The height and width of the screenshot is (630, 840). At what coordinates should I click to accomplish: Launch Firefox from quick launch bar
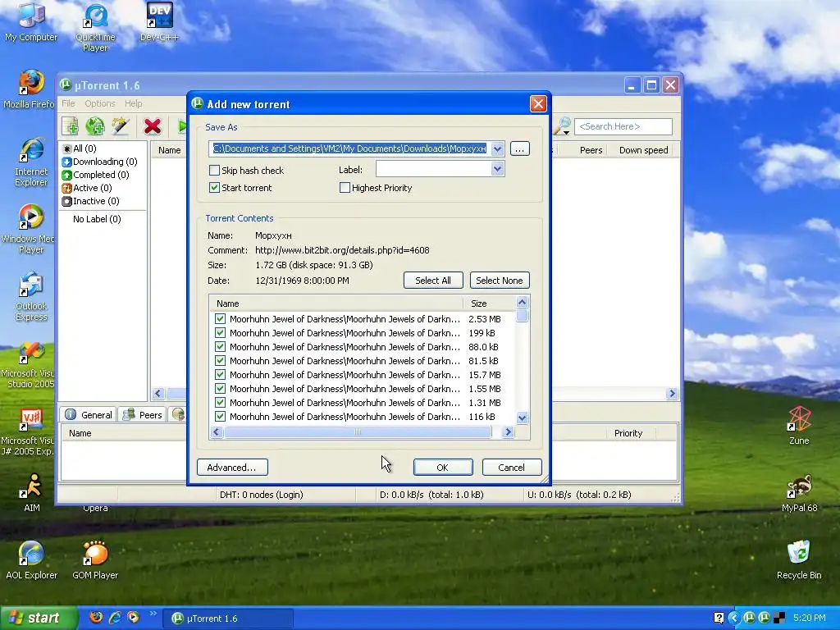pos(96,618)
